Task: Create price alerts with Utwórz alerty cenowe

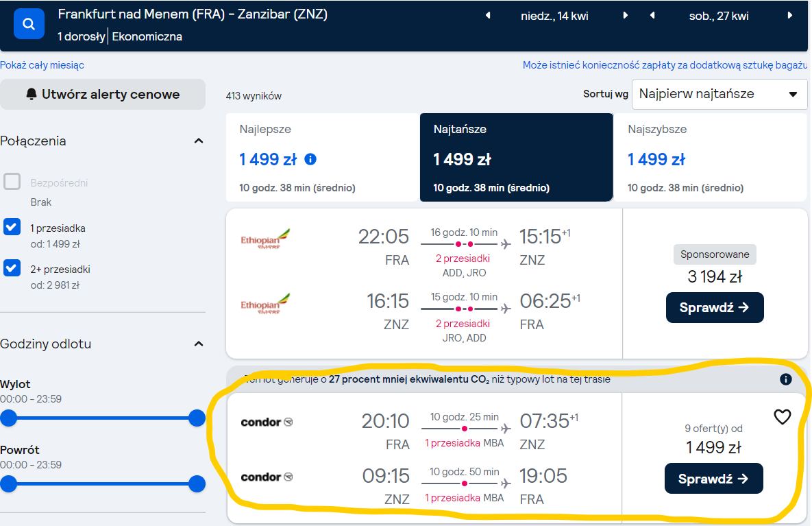Action: point(103,95)
